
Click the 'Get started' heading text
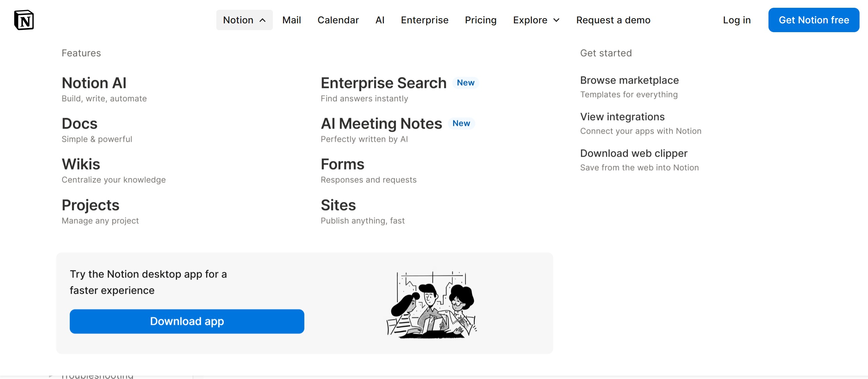pyautogui.click(x=606, y=53)
